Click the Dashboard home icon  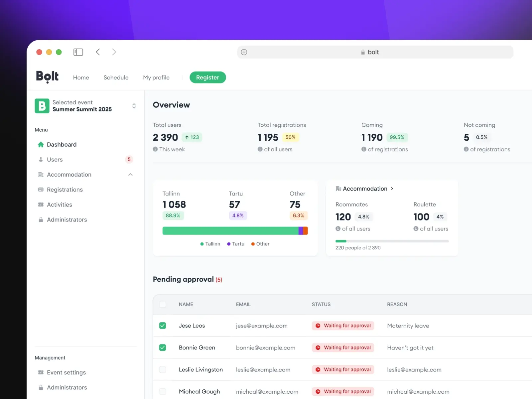click(41, 144)
